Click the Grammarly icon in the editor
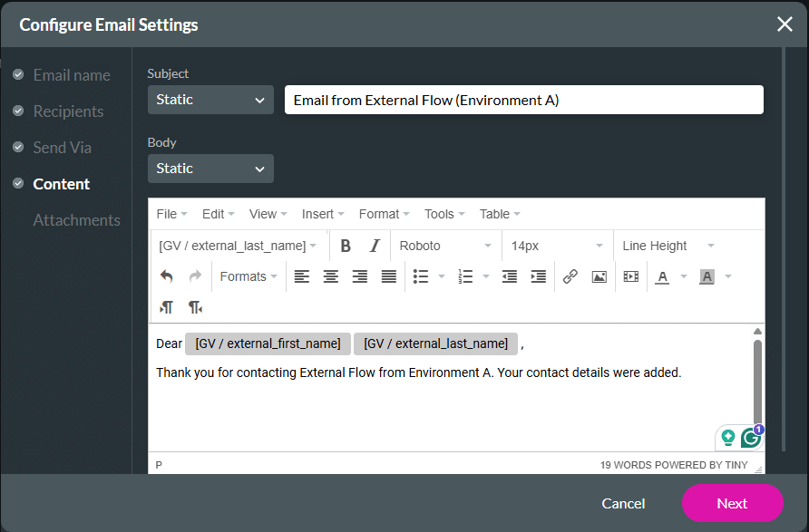The height and width of the screenshot is (532, 809). coord(749,437)
